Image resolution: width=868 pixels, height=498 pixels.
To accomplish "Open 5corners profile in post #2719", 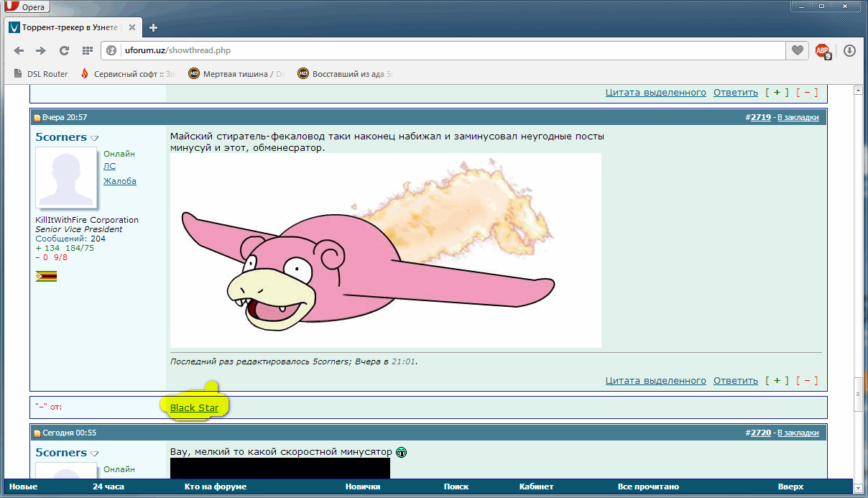I will click(x=61, y=137).
